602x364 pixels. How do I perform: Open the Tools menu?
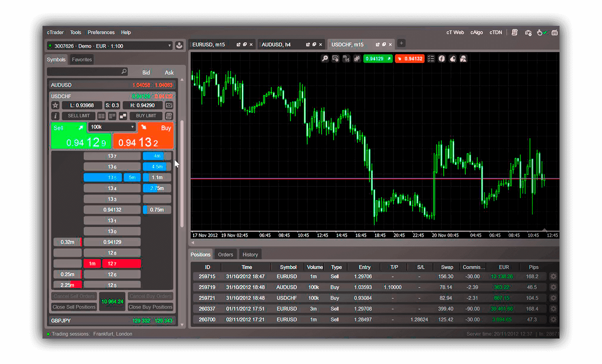pyautogui.click(x=76, y=32)
